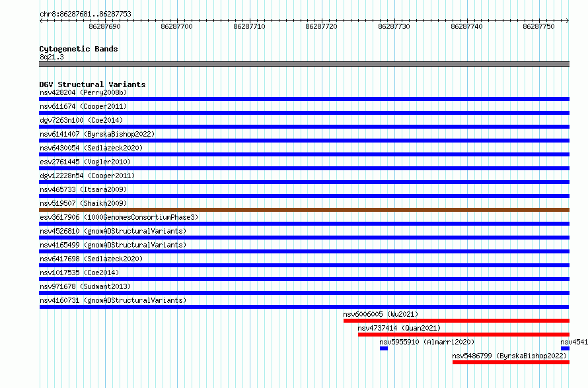Screen dimensions: 588x388
Task: Click ruler position label 86287730
Action: coord(394,26)
